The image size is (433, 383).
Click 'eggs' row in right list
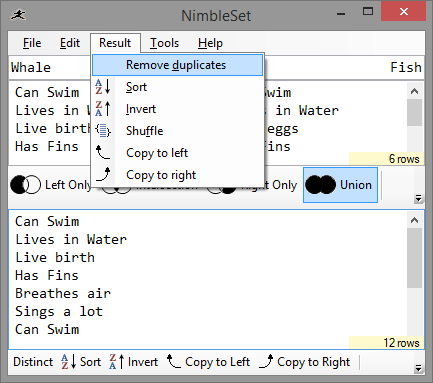(x=283, y=129)
